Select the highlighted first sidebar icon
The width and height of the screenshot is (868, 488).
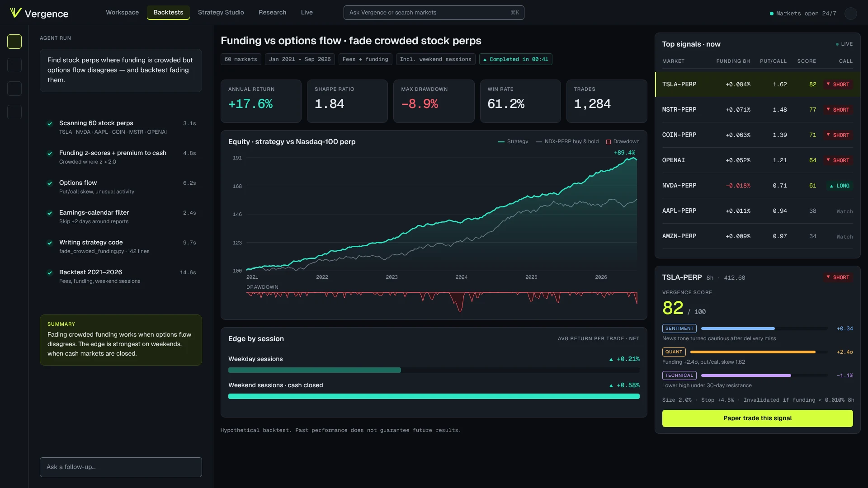14,42
